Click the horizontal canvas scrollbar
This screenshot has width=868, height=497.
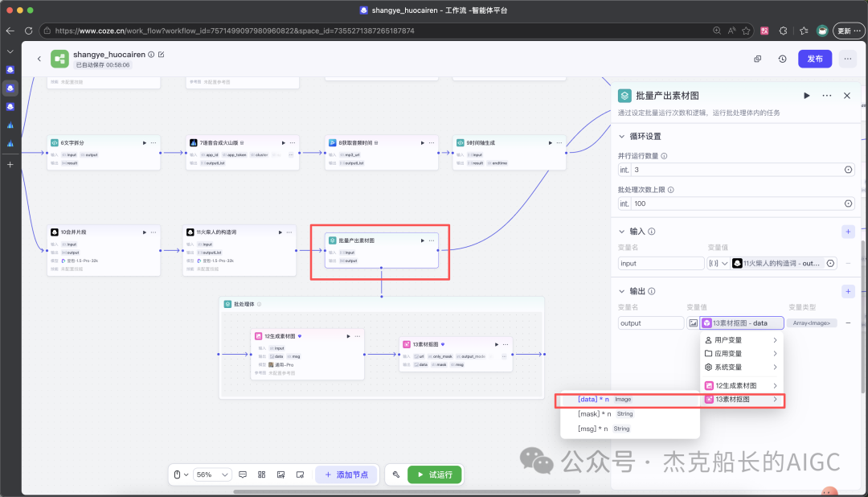click(x=407, y=491)
